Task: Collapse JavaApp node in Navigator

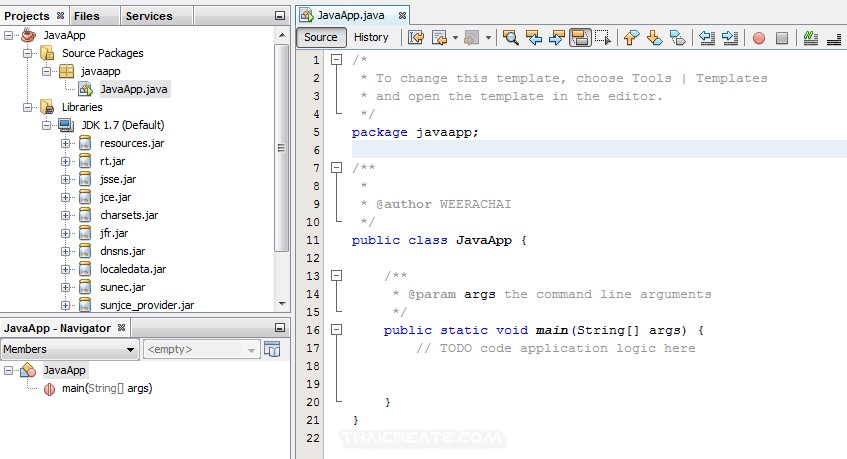Action: point(9,370)
